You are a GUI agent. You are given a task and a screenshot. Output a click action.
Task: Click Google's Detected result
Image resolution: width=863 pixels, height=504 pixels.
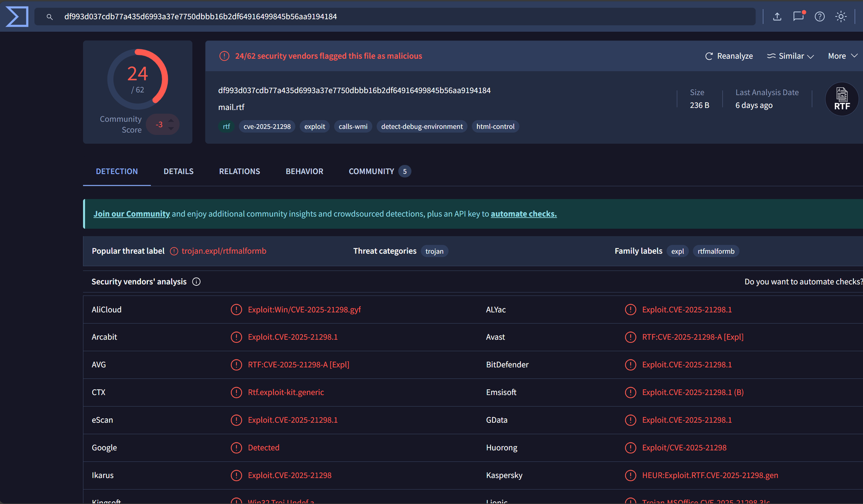[x=264, y=448]
